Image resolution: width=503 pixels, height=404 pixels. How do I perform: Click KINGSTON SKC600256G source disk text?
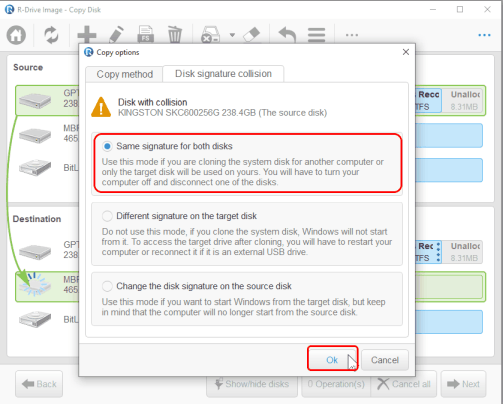pos(222,113)
